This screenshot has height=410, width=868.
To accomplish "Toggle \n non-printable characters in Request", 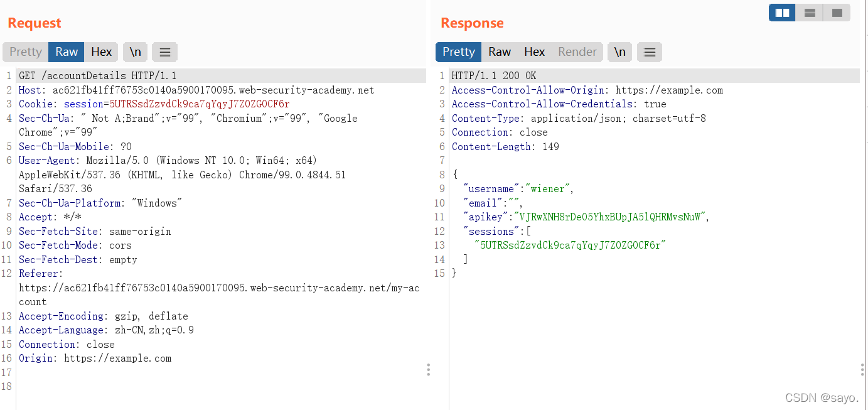I will [136, 52].
